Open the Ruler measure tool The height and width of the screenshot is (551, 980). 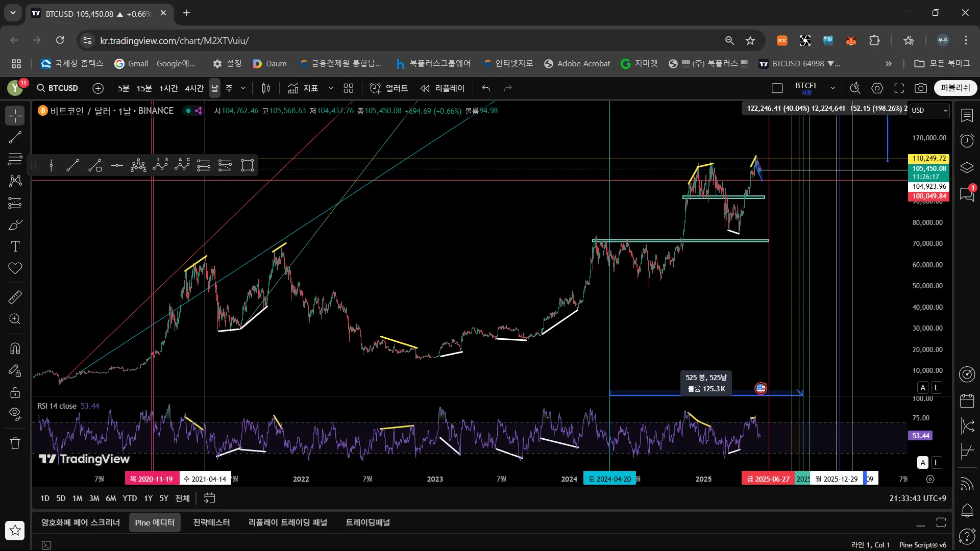(x=15, y=297)
